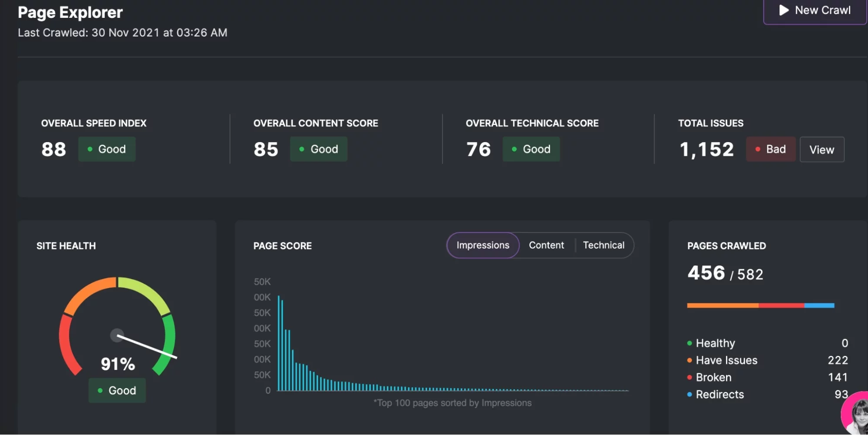Start a New Crawl
The width and height of the screenshot is (868, 435).
815,10
